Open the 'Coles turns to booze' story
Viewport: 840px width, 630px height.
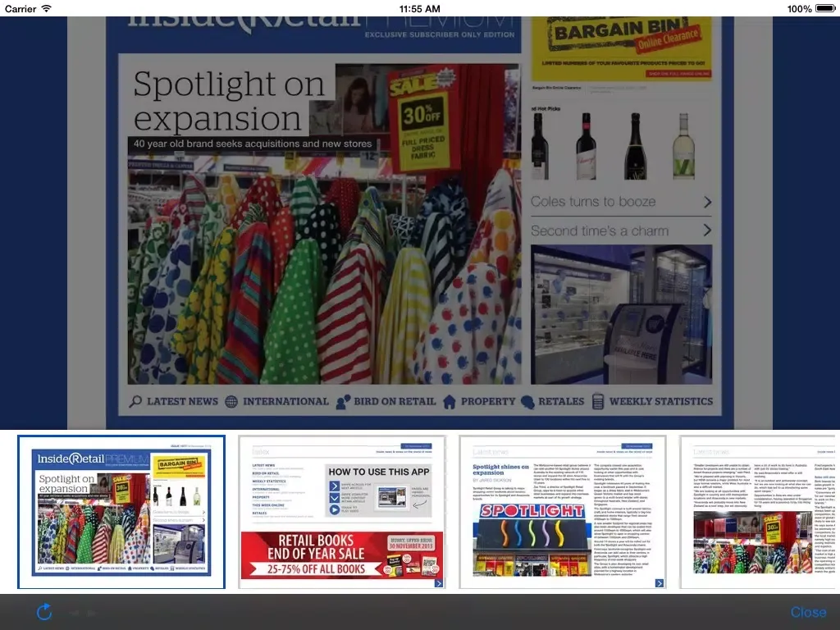coord(622,202)
